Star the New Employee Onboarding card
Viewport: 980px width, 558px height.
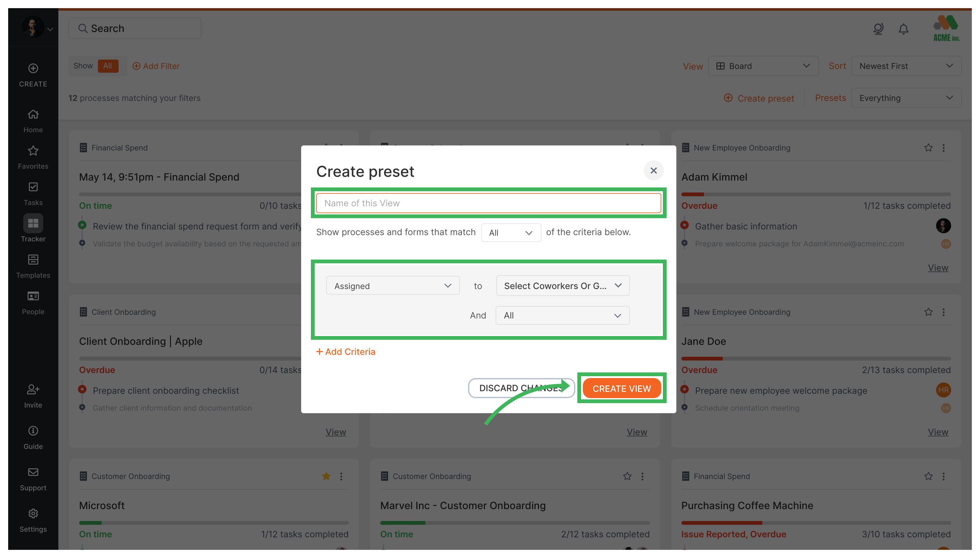point(928,148)
